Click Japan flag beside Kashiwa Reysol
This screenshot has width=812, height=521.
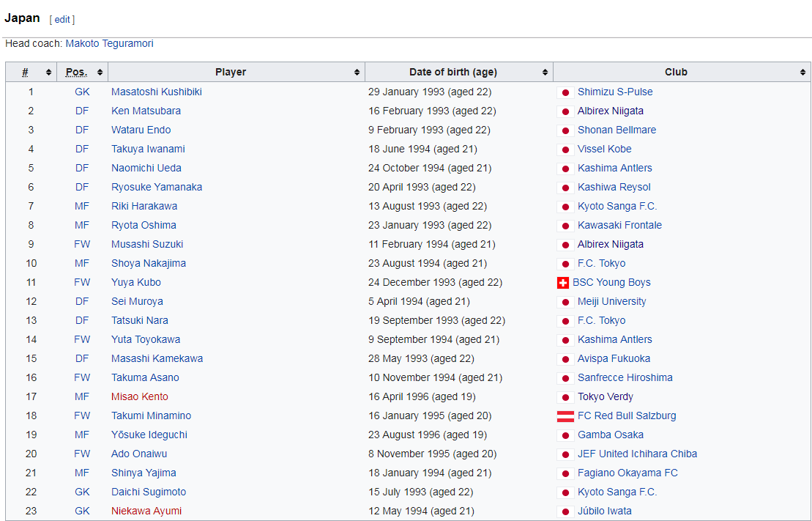(565, 188)
